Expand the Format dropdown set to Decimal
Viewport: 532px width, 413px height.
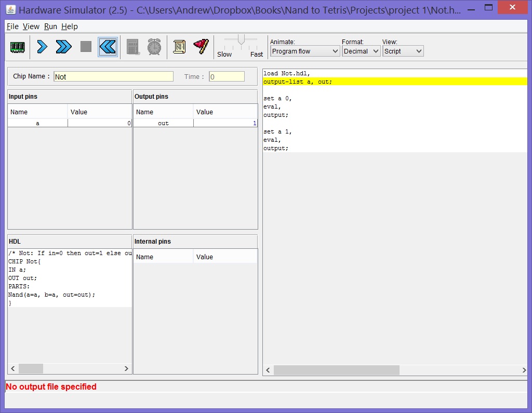[x=361, y=51]
